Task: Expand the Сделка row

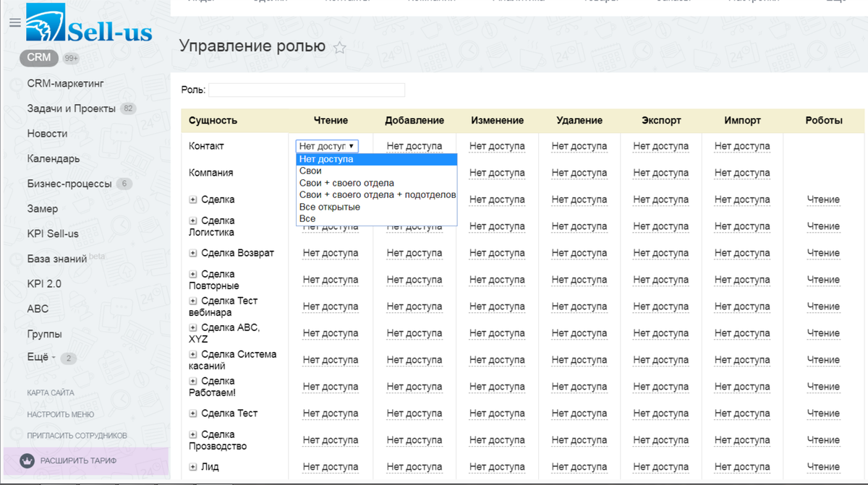Action: pyautogui.click(x=193, y=199)
